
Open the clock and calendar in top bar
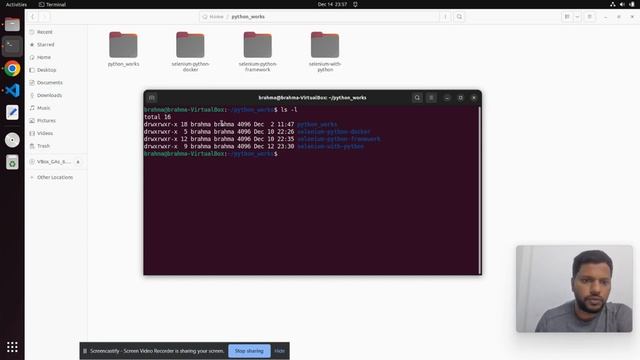tap(332, 4)
